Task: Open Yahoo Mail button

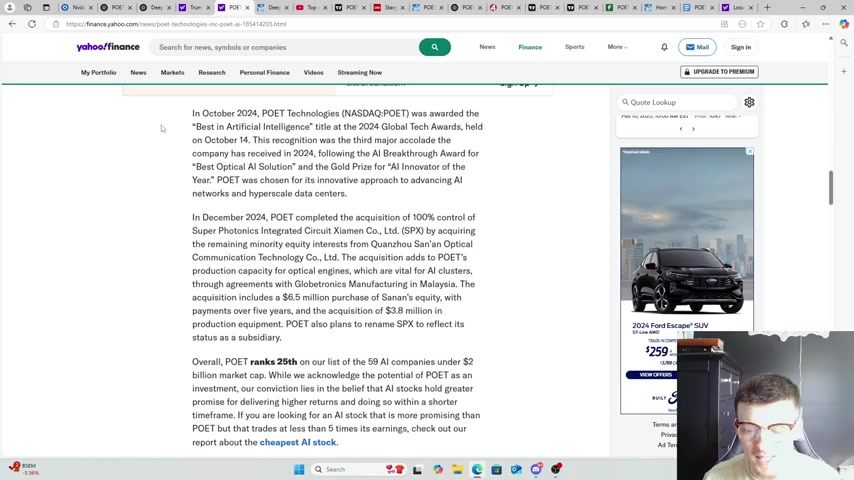Action: (x=697, y=47)
